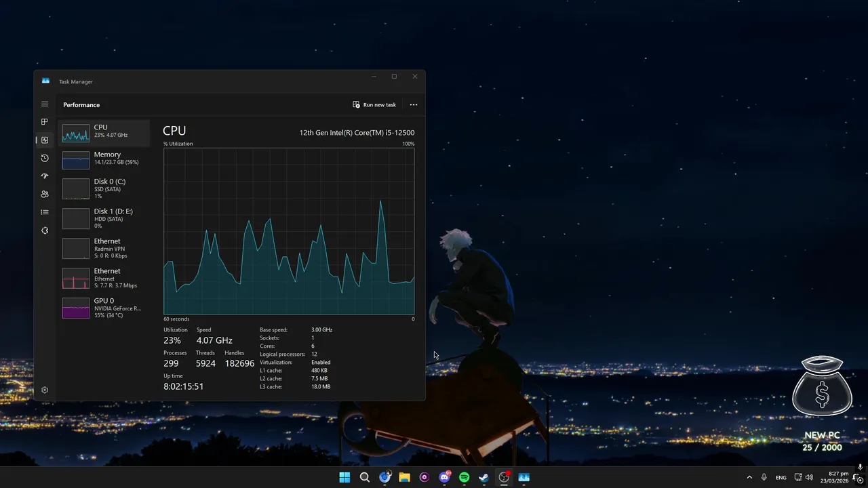Viewport: 868px width, 488px height.
Task: Click the handles count 182696
Action: click(239, 363)
